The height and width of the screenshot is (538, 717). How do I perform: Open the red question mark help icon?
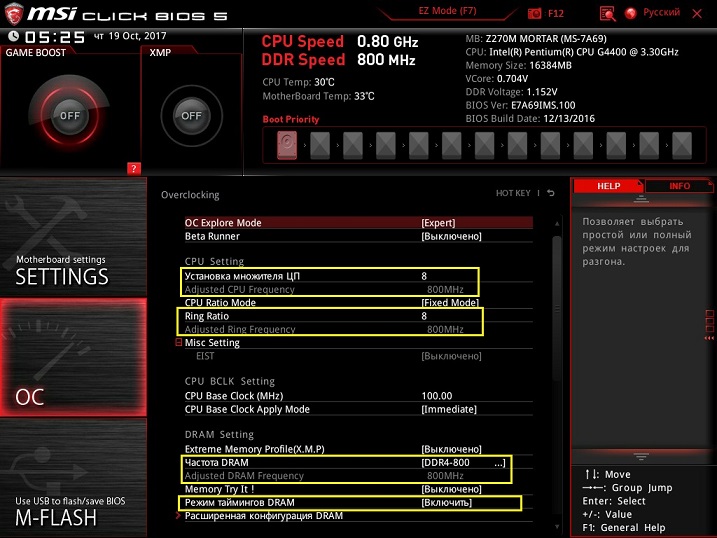pos(134,168)
